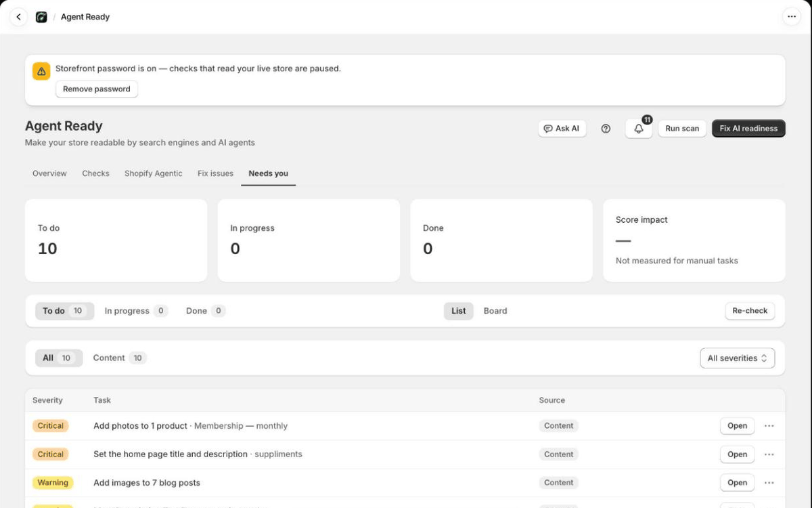Click Fix AI readiness button

(748, 129)
